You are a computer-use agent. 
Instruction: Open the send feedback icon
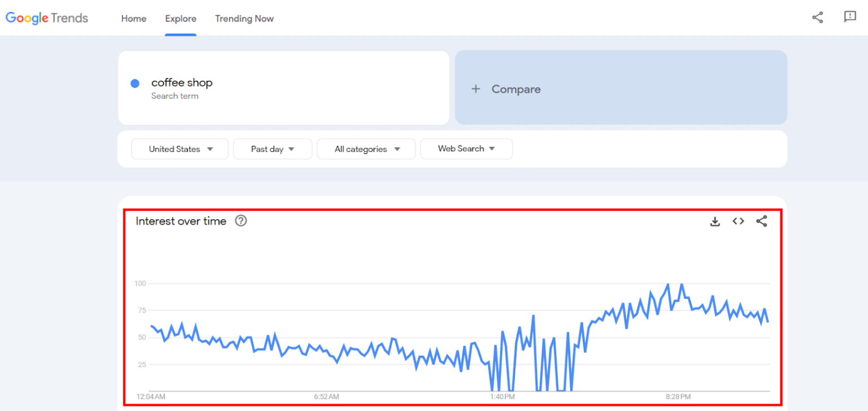(x=850, y=18)
